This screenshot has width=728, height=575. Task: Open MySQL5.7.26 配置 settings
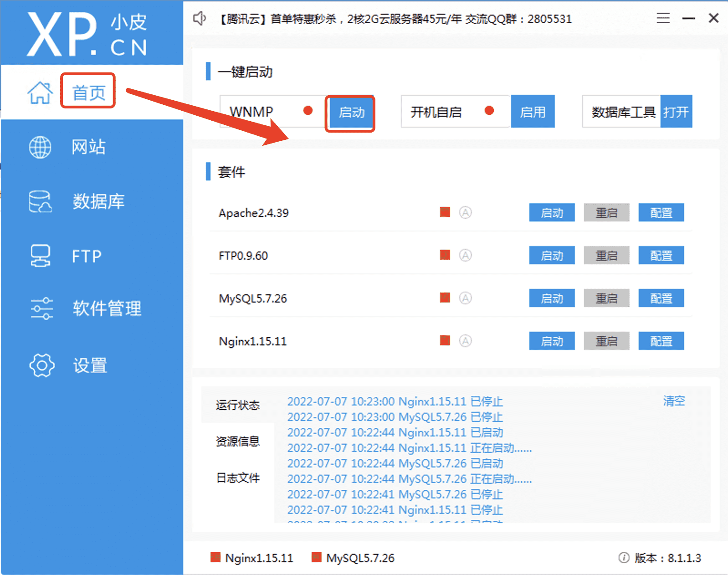661,298
